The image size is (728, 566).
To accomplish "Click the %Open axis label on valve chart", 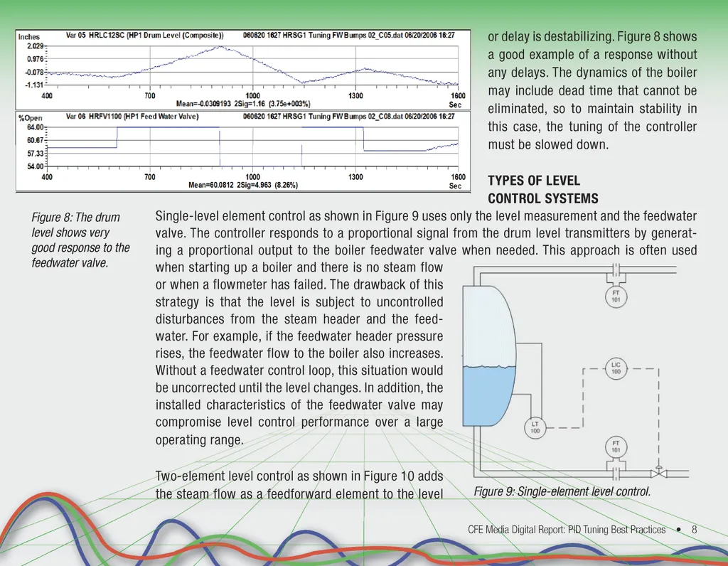I will (x=30, y=117).
